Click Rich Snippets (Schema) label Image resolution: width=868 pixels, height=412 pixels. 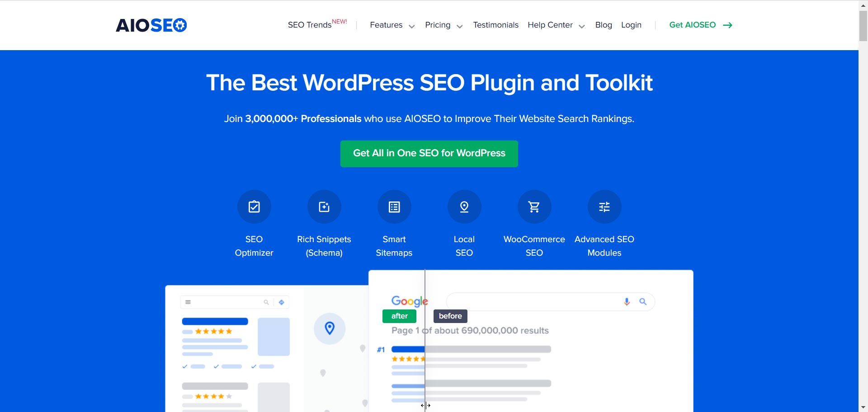[x=324, y=246]
